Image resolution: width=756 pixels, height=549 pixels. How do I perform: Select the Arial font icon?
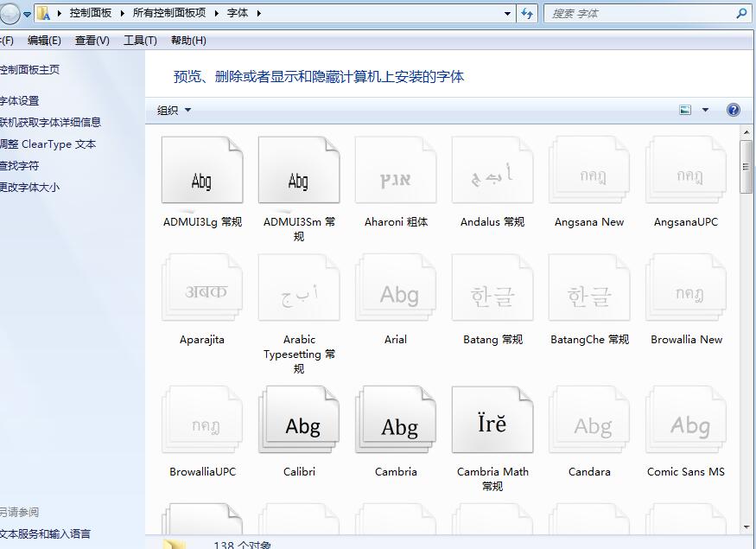[x=396, y=292]
